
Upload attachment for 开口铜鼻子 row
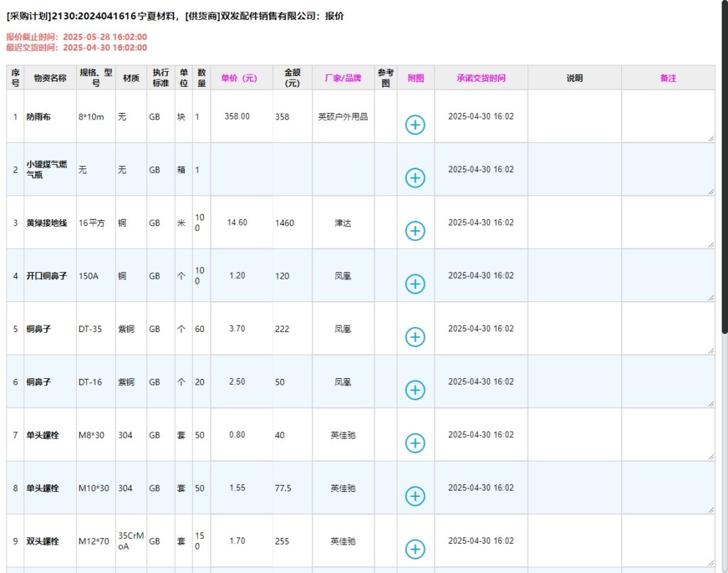click(415, 284)
